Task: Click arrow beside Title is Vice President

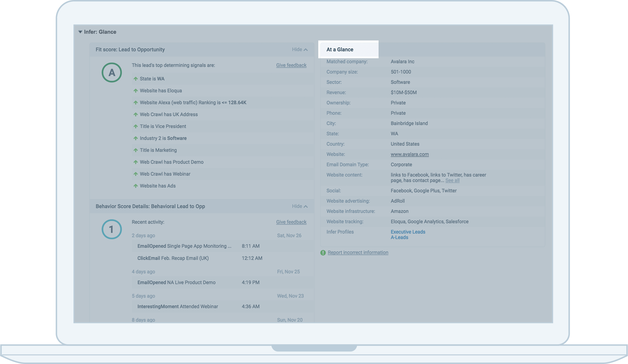Action: point(135,126)
